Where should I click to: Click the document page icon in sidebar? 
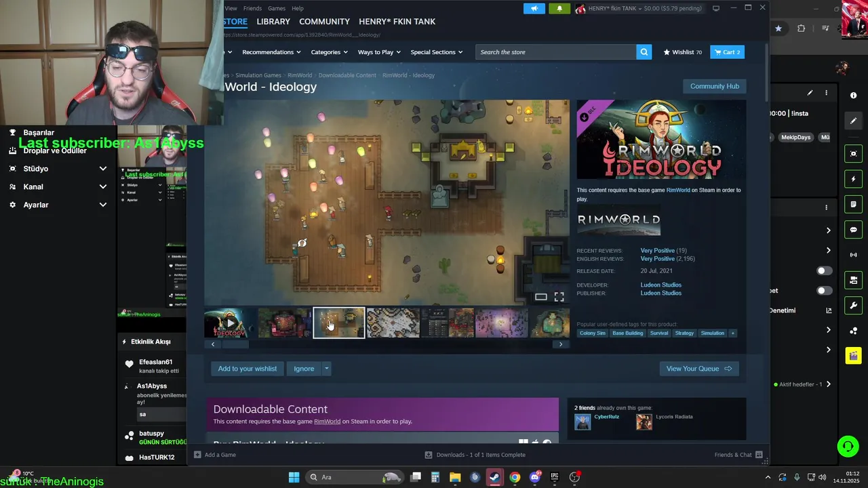pos(854,204)
